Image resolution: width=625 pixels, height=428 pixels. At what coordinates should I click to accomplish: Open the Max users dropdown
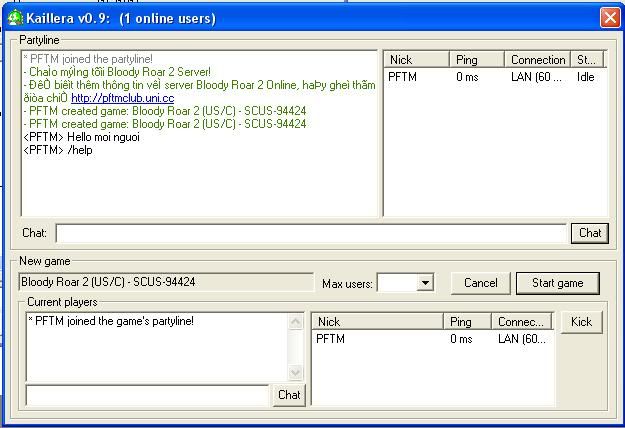pos(425,283)
